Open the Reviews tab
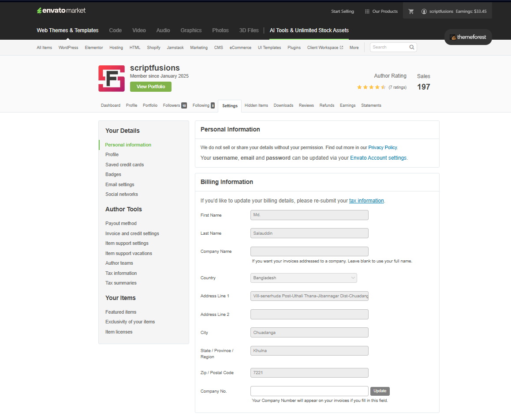The image size is (511, 420). [x=306, y=105]
